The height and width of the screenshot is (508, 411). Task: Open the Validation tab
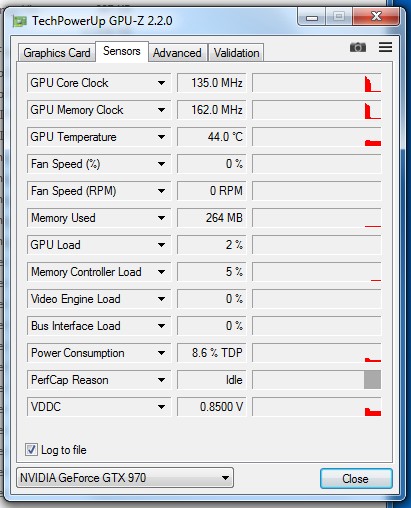click(x=236, y=53)
